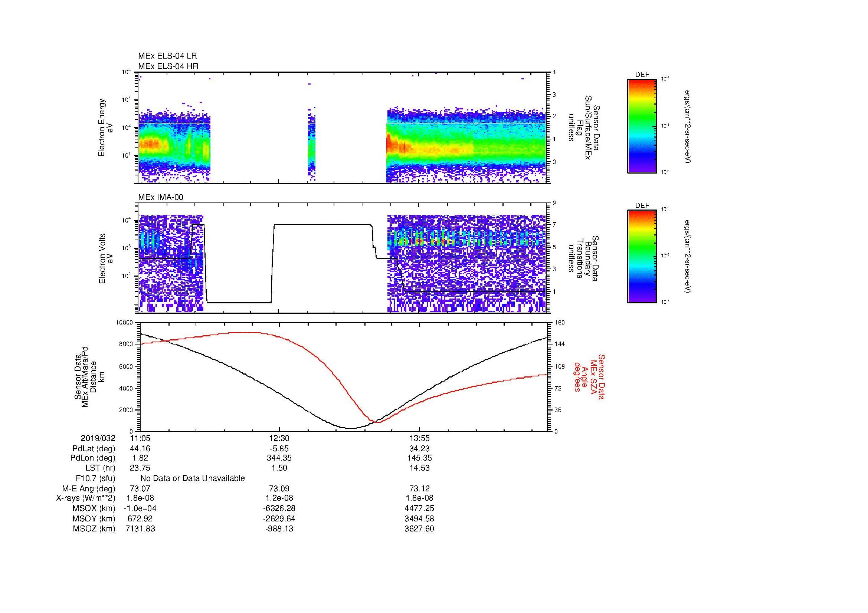Click MSOX value -1.0e+04

click(140, 508)
